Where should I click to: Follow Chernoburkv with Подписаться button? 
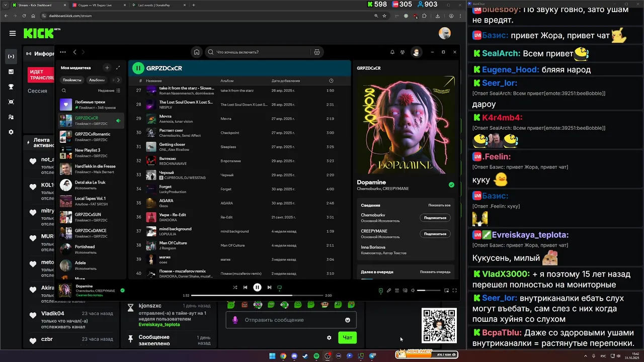click(x=435, y=218)
